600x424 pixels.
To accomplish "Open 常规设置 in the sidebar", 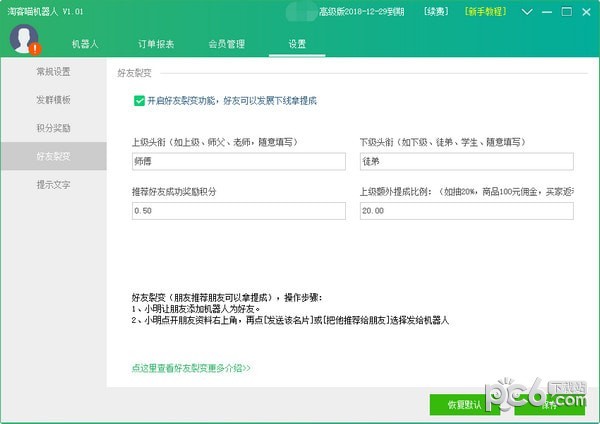I will click(54, 72).
